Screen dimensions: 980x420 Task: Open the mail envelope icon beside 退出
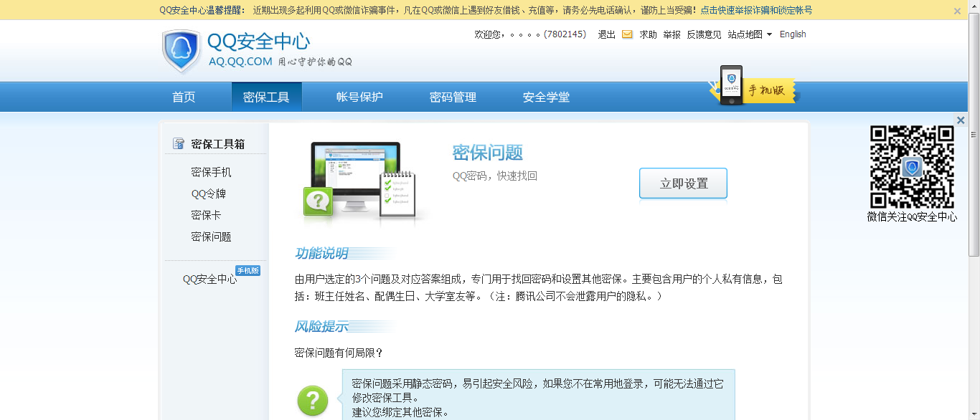pos(627,34)
